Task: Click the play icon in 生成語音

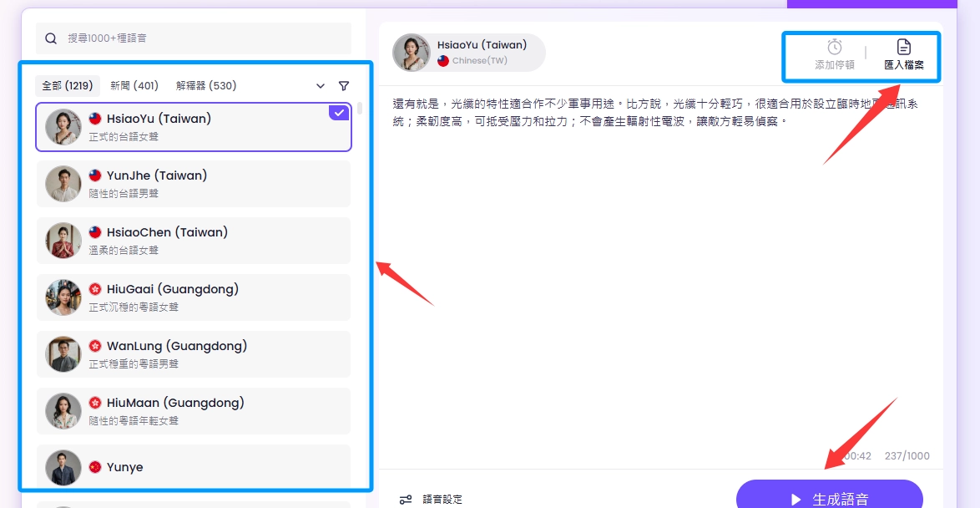Action: 796,500
